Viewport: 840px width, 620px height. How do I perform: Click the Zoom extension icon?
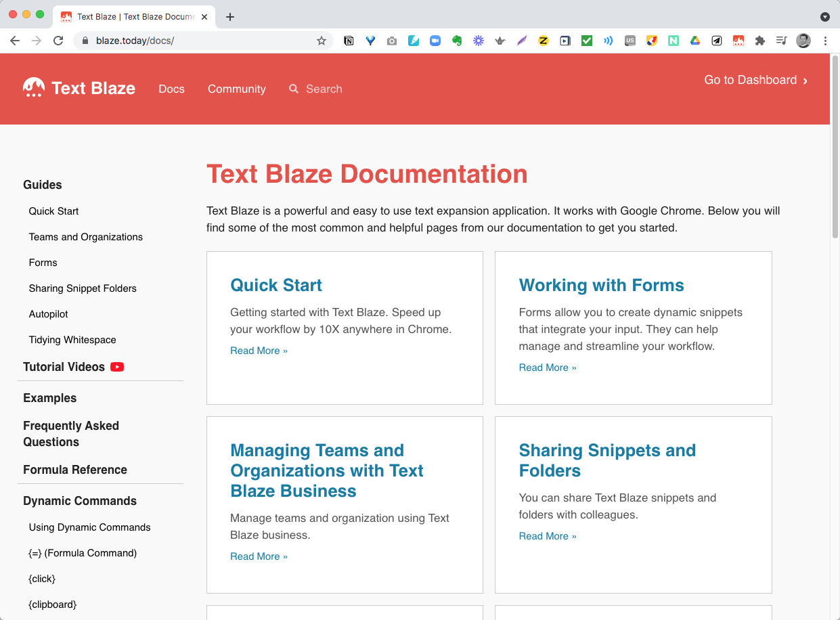pos(435,41)
